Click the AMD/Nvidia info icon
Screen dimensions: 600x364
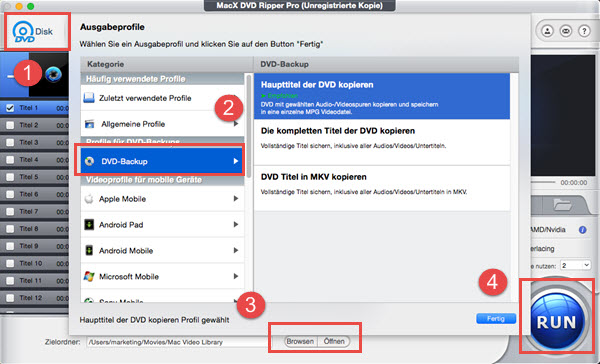pos(582,230)
